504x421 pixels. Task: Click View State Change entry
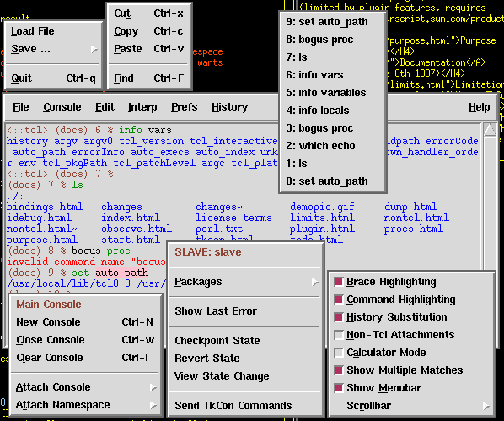click(245, 376)
